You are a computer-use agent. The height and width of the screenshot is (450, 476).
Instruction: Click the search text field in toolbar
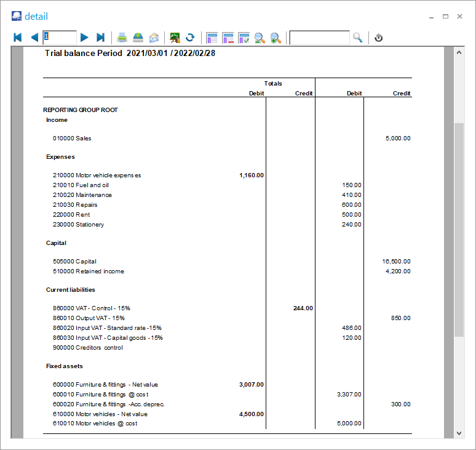319,38
